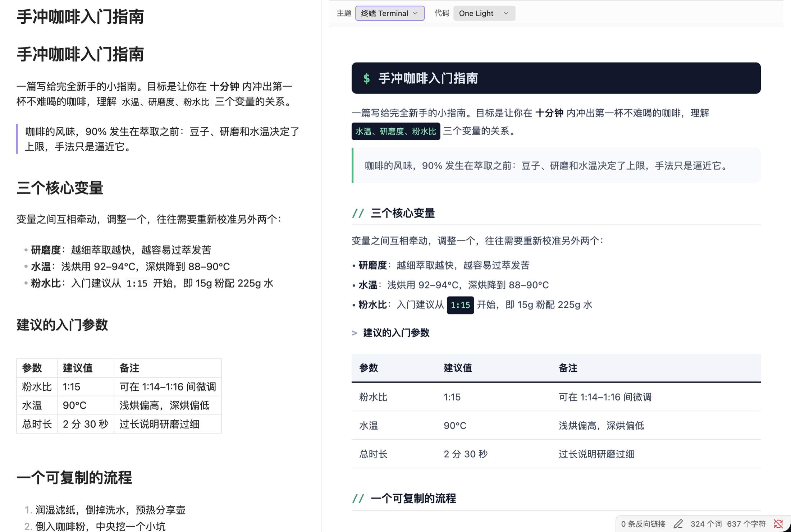Image resolution: width=791 pixels, height=532 pixels.
Task: Click the // 一个可复制的流程 heading in the preview
Action: 404,499
